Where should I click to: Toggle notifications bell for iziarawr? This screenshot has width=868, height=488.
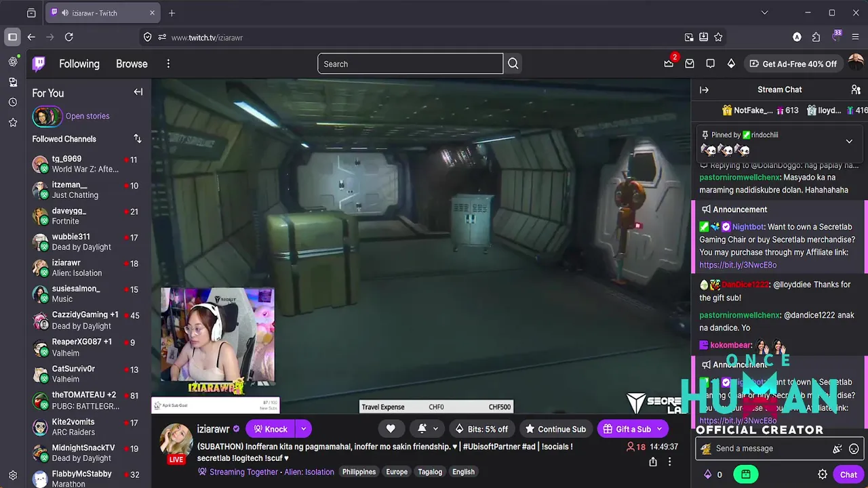422,429
